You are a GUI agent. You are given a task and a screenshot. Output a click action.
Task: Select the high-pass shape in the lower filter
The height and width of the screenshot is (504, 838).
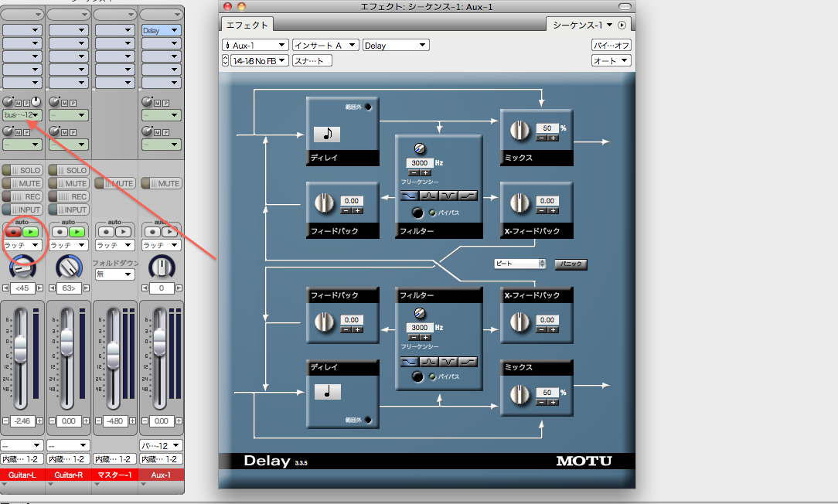tap(468, 362)
